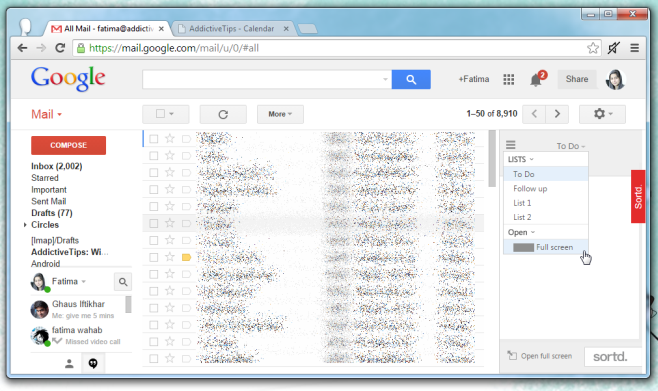This screenshot has width=658, height=391.
Task: Open the profile photo account menu
Action: (x=615, y=79)
